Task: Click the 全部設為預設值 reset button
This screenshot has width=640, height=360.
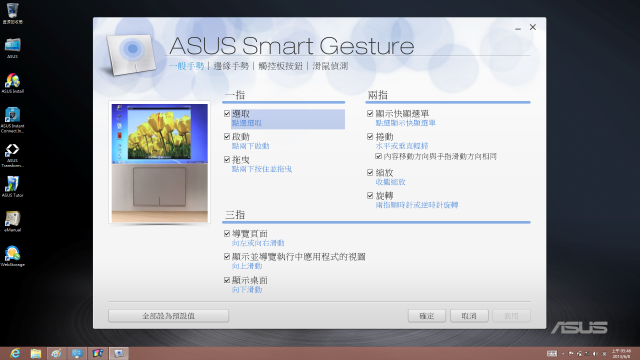Action: 168,316
